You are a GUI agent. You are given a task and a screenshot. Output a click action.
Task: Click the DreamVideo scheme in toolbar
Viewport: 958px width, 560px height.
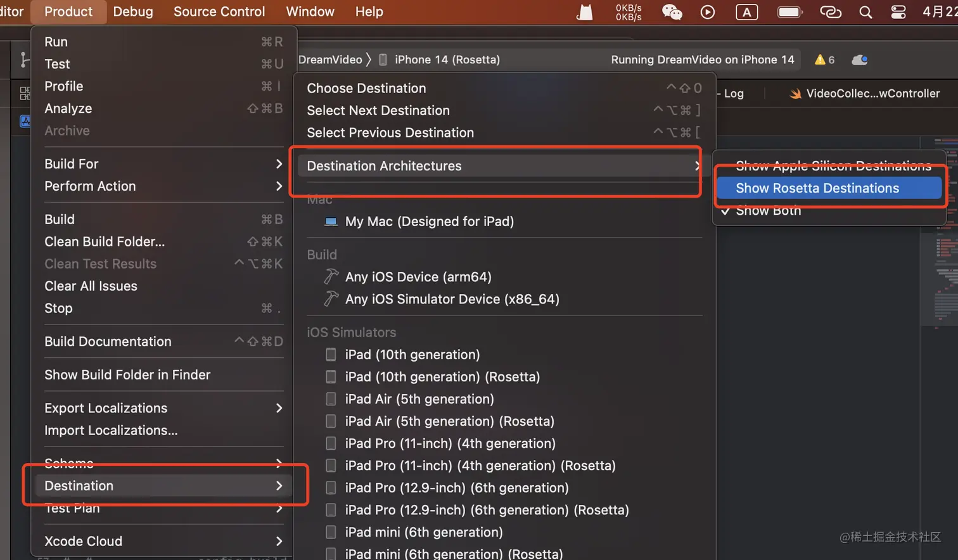tap(330, 60)
